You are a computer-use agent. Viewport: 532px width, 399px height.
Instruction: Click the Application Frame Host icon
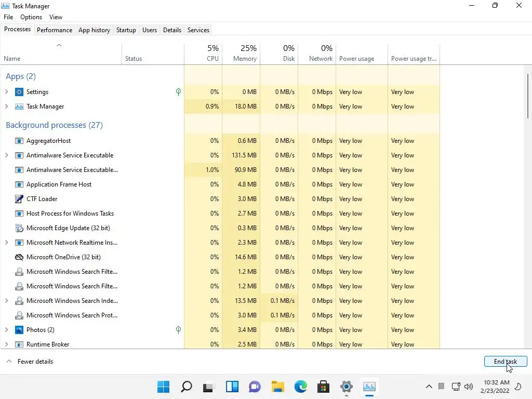19,184
